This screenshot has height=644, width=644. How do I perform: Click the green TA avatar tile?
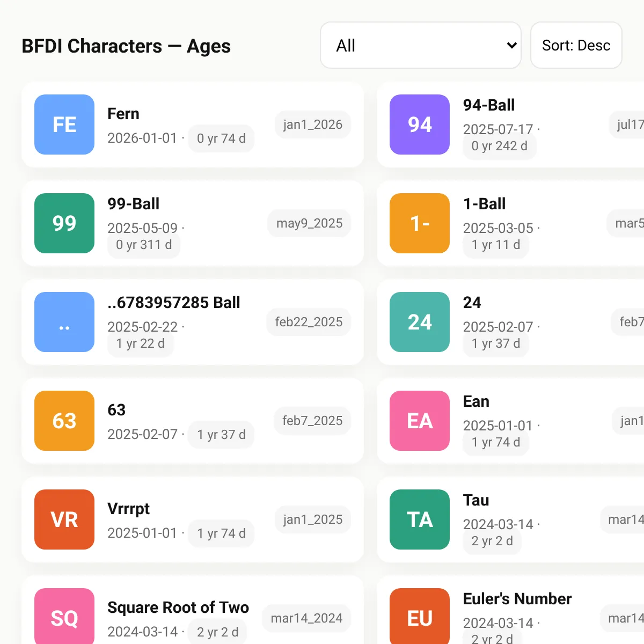[420, 519]
